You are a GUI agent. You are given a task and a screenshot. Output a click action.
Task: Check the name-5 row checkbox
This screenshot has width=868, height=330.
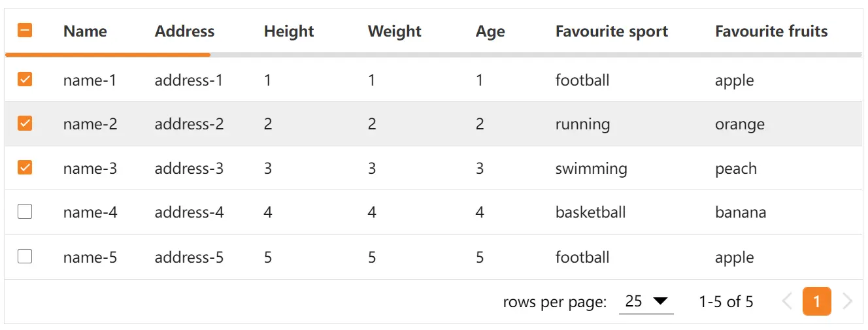[x=25, y=256]
